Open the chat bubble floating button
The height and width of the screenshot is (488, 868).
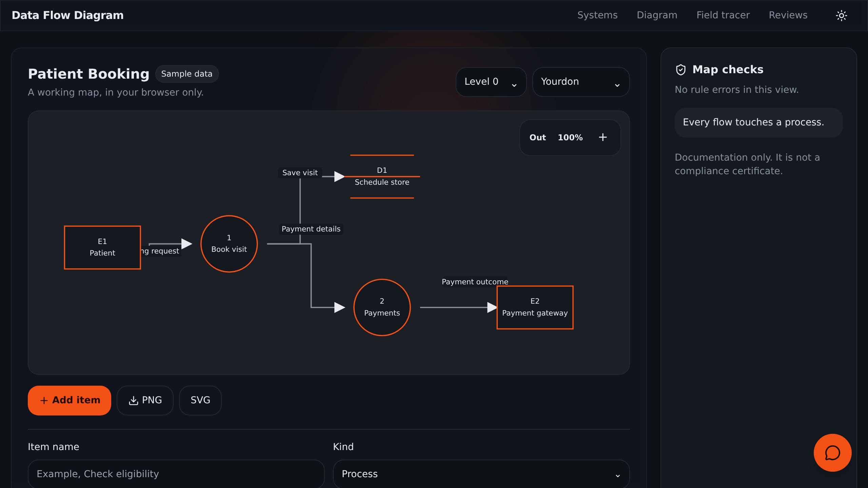(x=832, y=453)
